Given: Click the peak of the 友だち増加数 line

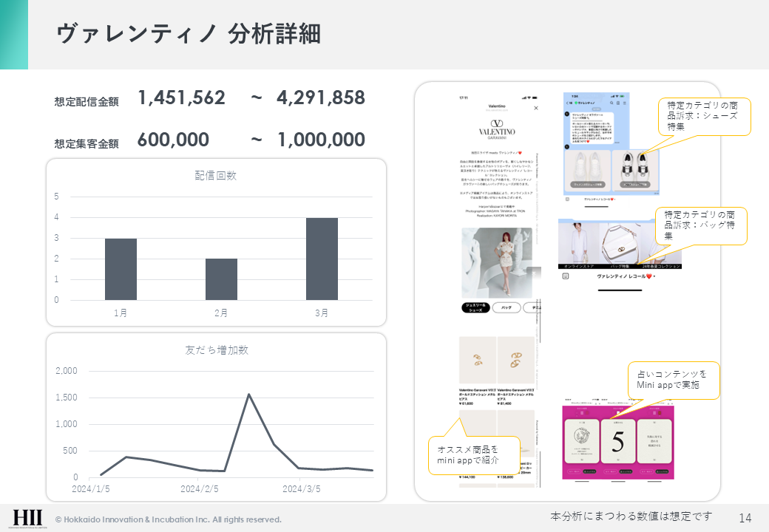Looking at the screenshot, I should [248, 394].
